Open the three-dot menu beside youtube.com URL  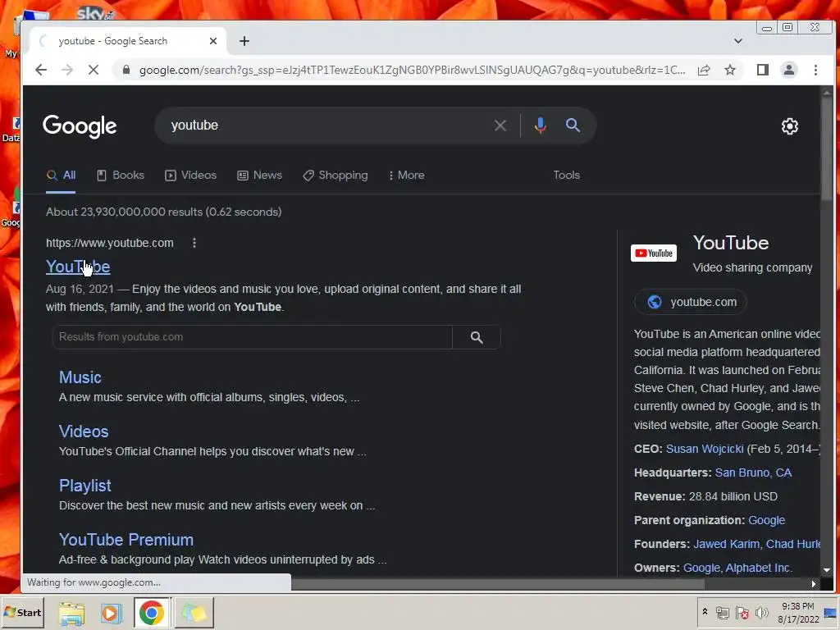[x=194, y=243]
